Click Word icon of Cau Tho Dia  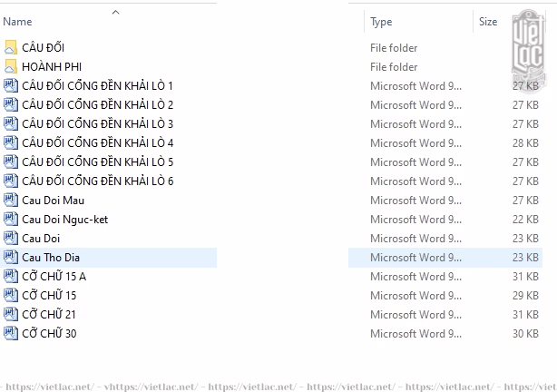click(x=11, y=257)
